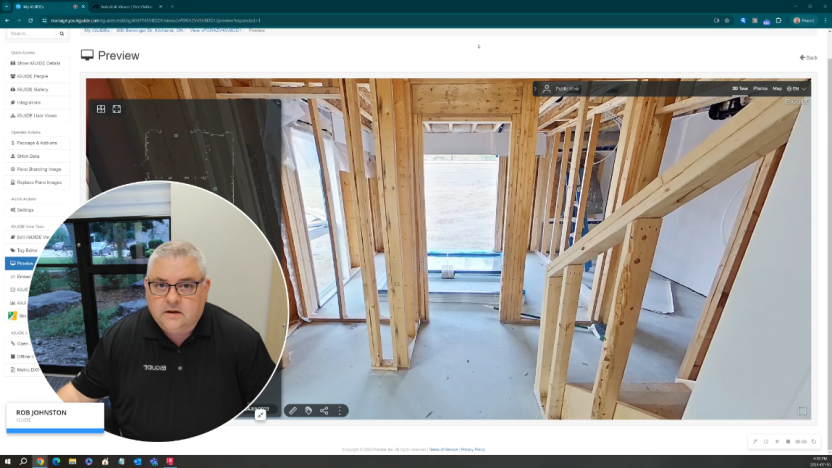Open the language dropdown EN
The image size is (832, 468).
point(797,88)
